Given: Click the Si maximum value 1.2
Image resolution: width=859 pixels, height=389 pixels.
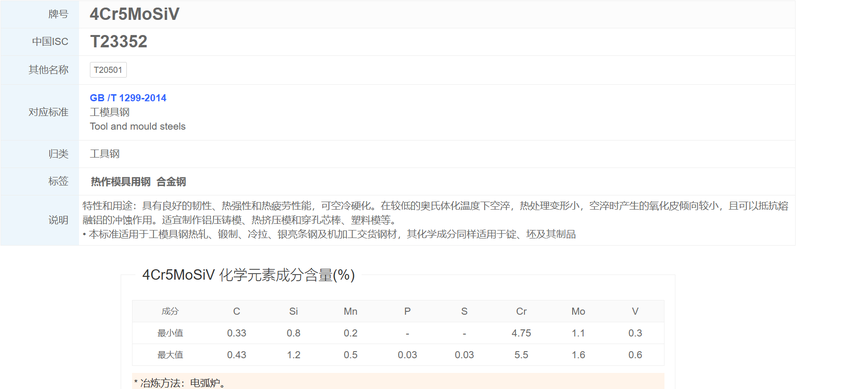Looking at the screenshot, I should 294,355.
